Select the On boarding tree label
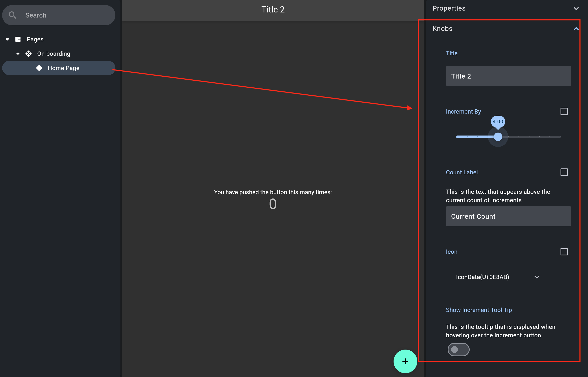Image resolution: width=588 pixels, height=377 pixels. [54, 54]
